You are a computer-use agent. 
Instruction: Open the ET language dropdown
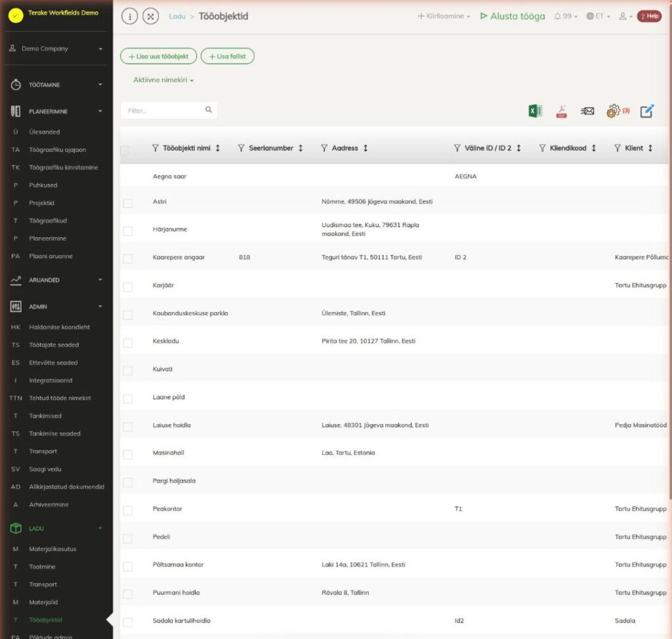598,16
